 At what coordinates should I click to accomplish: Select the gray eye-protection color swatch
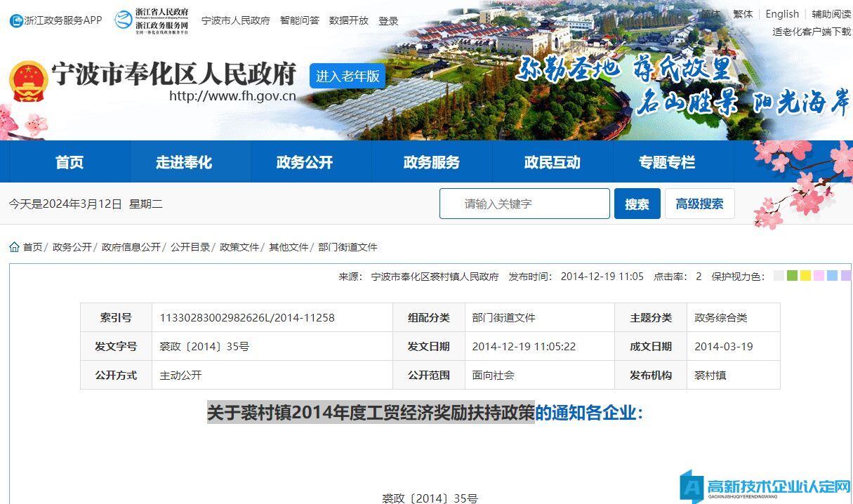coord(779,276)
